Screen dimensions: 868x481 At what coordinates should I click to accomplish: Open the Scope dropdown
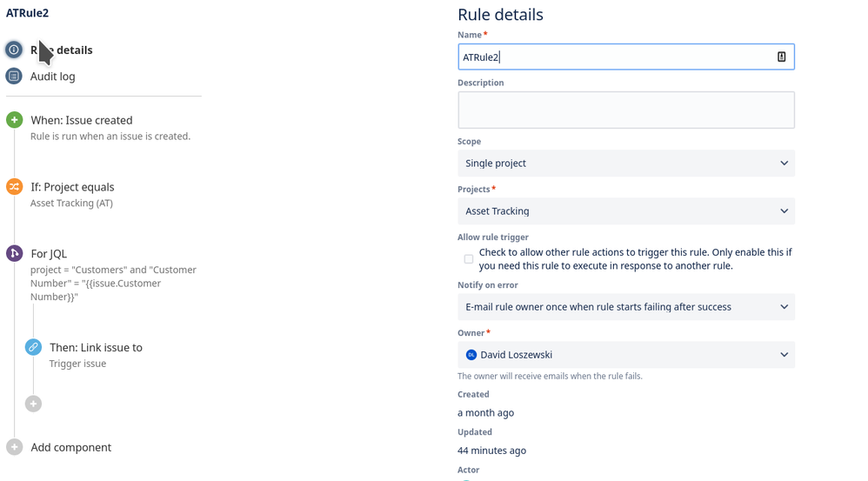(625, 164)
